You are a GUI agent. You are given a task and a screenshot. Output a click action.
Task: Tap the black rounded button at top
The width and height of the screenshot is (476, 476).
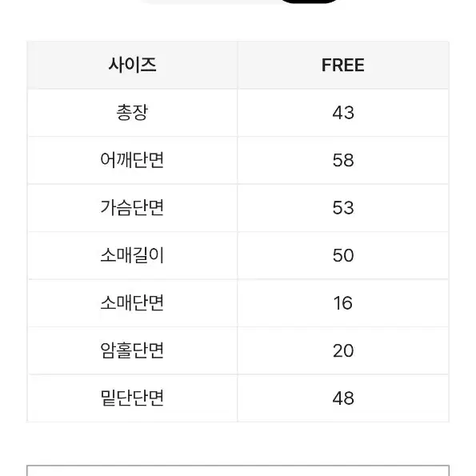[x=310, y=2]
